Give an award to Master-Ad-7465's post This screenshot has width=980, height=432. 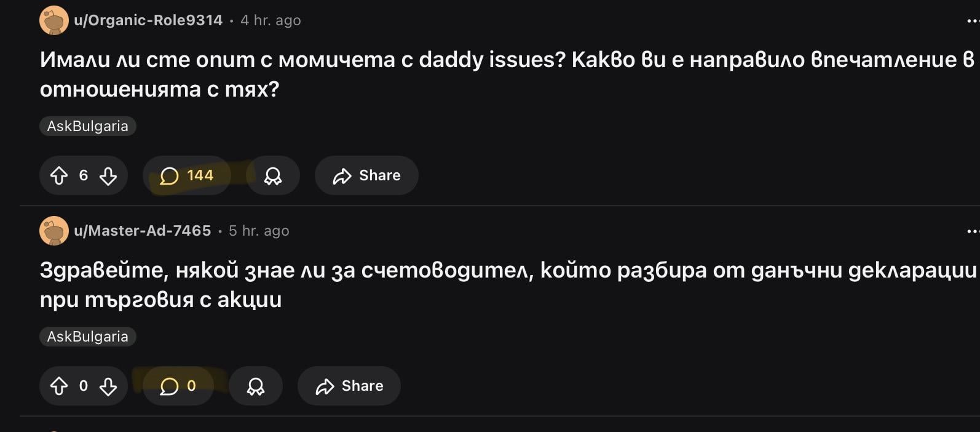pyautogui.click(x=256, y=386)
